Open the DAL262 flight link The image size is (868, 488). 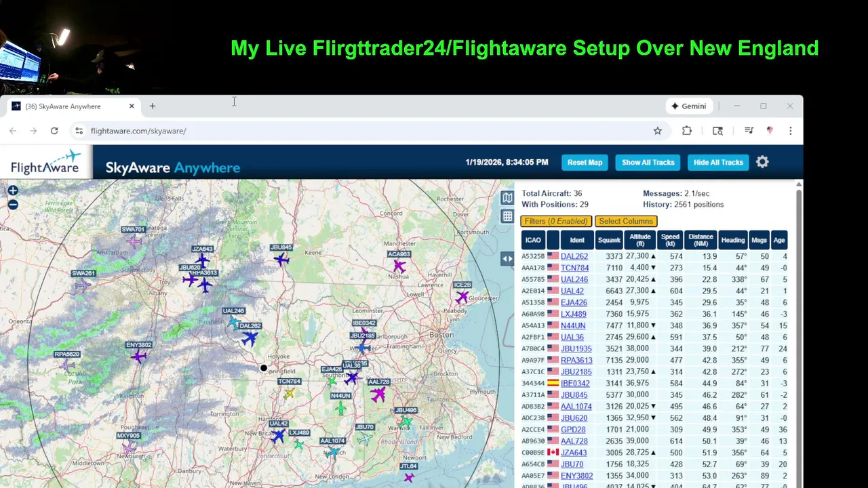(574, 256)
